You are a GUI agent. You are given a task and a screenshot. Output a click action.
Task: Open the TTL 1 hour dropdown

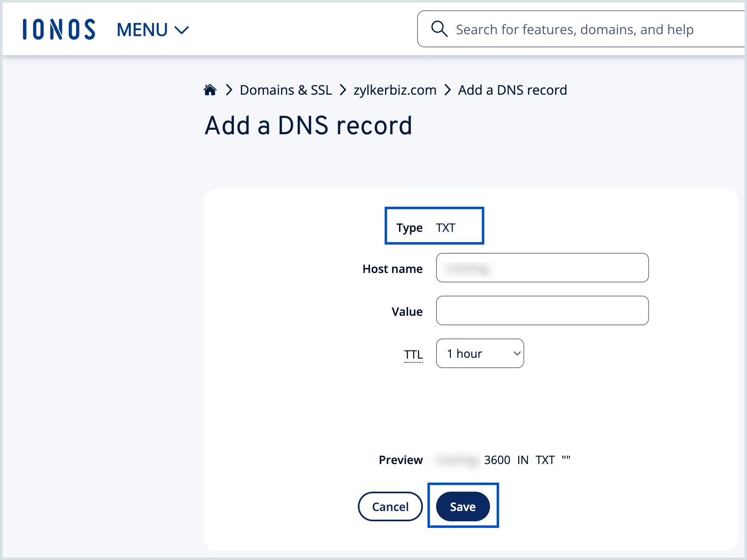point(480,353)
